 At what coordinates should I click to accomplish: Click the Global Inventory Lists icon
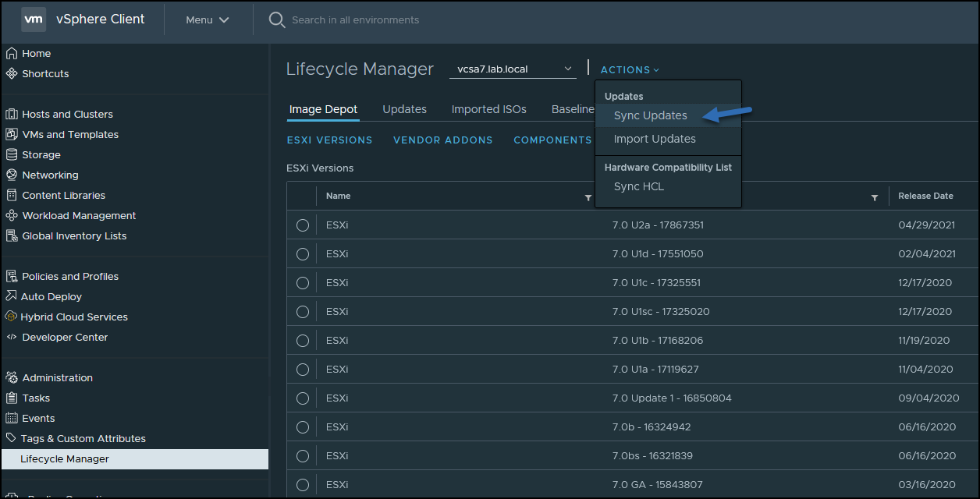point(12,235)
